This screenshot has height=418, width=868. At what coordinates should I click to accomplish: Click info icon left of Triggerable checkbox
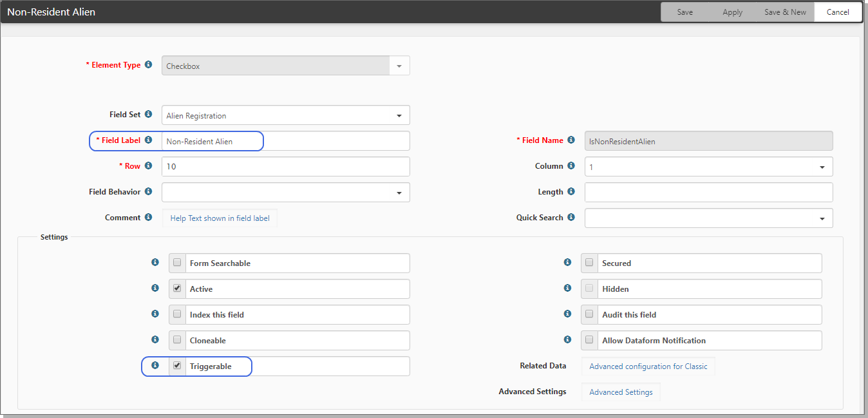pos(155,366)
